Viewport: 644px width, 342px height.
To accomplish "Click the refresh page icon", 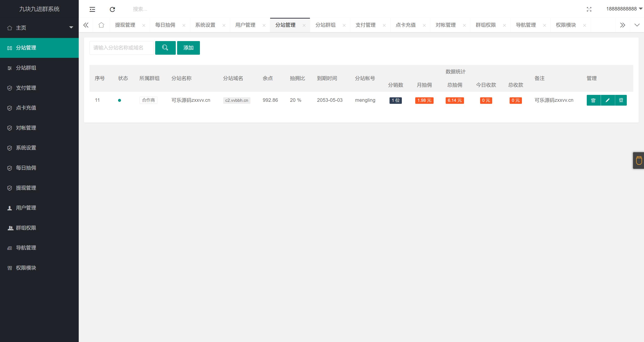I will coord(112,9).
